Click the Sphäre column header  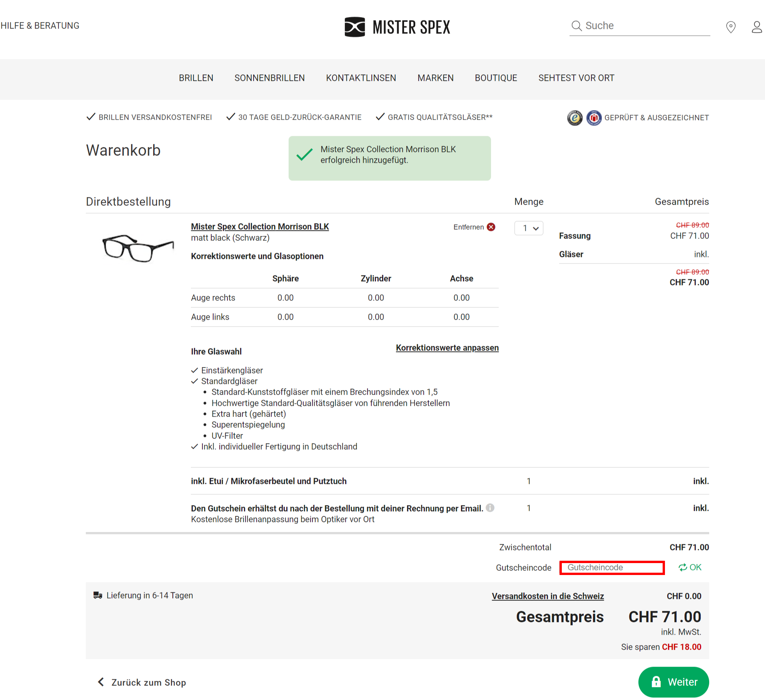coord(285,278)
